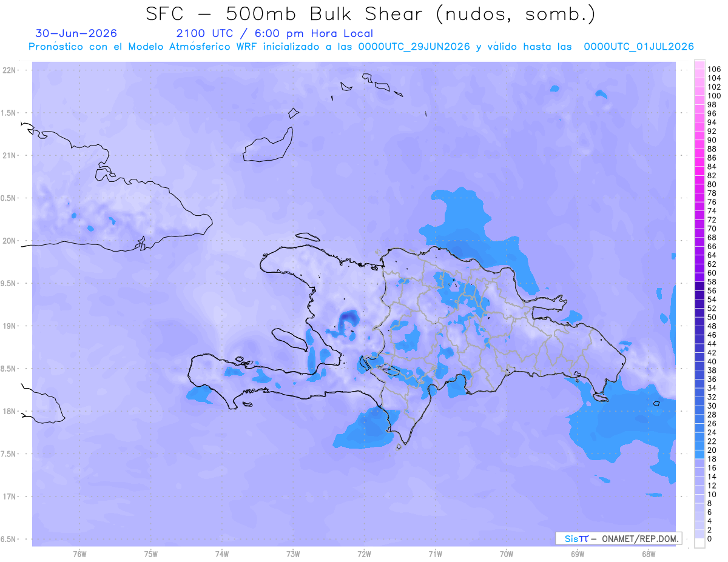
Task: Click the '106' value on the color scale
Action: (714, 70)
